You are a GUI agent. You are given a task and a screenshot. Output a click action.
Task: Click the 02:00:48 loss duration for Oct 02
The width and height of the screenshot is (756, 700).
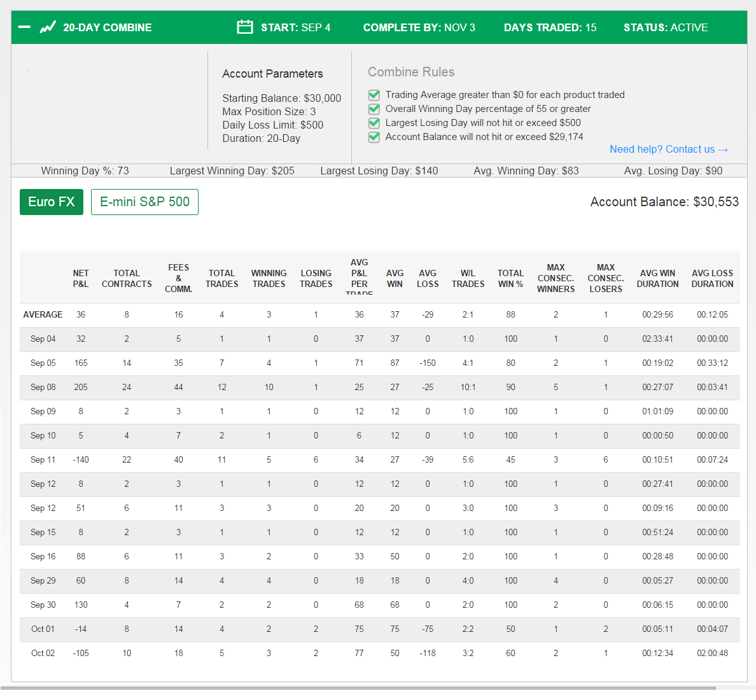pos(712,653)
